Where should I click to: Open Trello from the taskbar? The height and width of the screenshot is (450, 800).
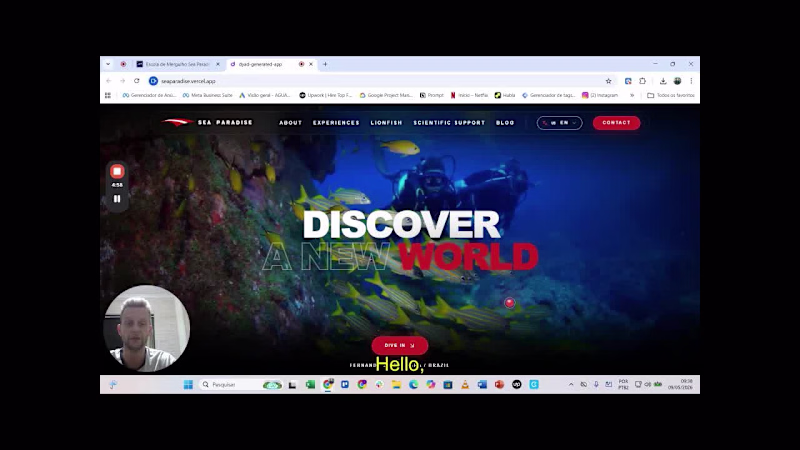[345, 385]
